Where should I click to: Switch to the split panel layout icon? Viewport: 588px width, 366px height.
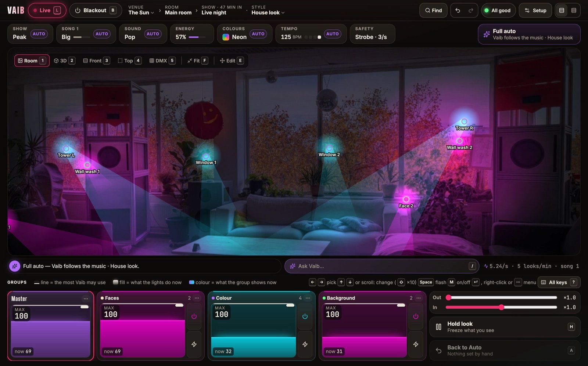pos(562,10)
